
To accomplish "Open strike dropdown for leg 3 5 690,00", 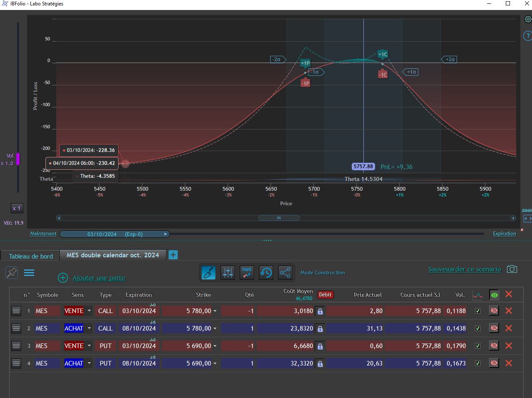I will click(x=215, y=346).
